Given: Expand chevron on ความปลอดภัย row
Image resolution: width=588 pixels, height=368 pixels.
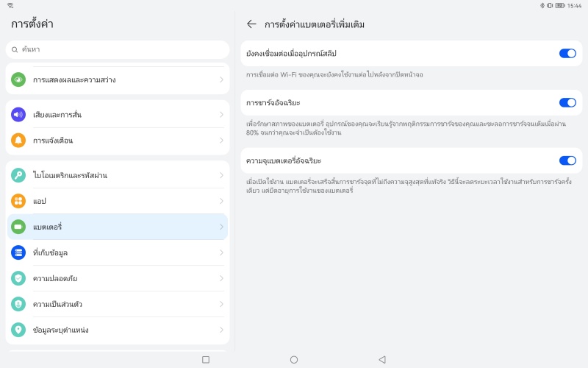Looking at the screenshot, I should pyautogui.click(x=221, y=278).
